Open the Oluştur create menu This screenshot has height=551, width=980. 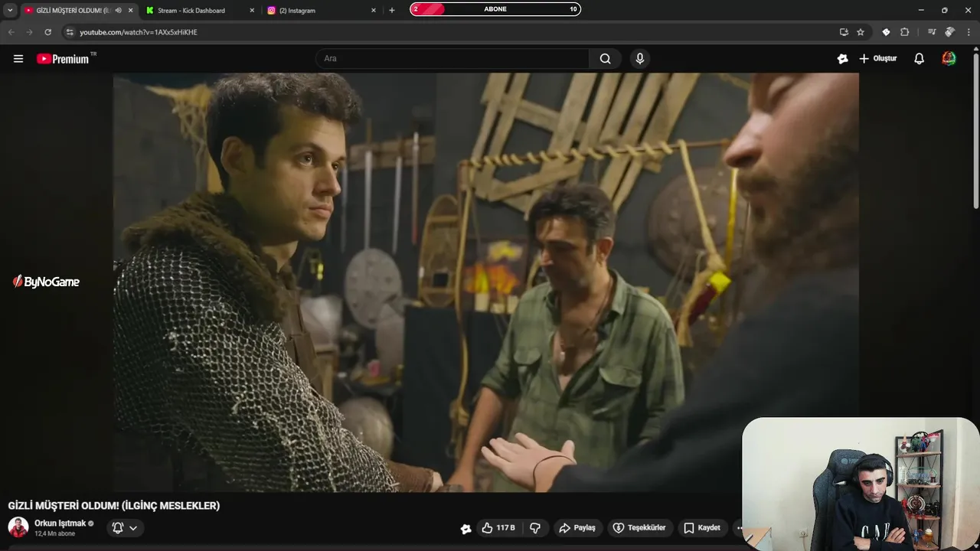877,59
